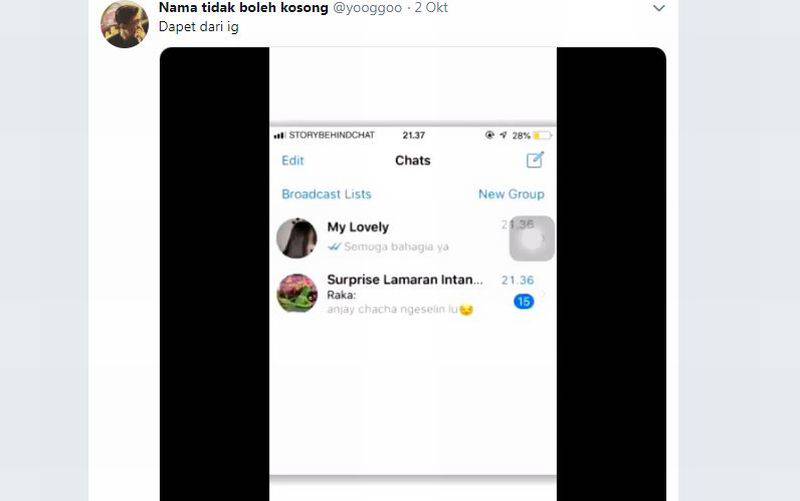
Task: Open the tweet author's profile avatar
Action: point(124,23)
